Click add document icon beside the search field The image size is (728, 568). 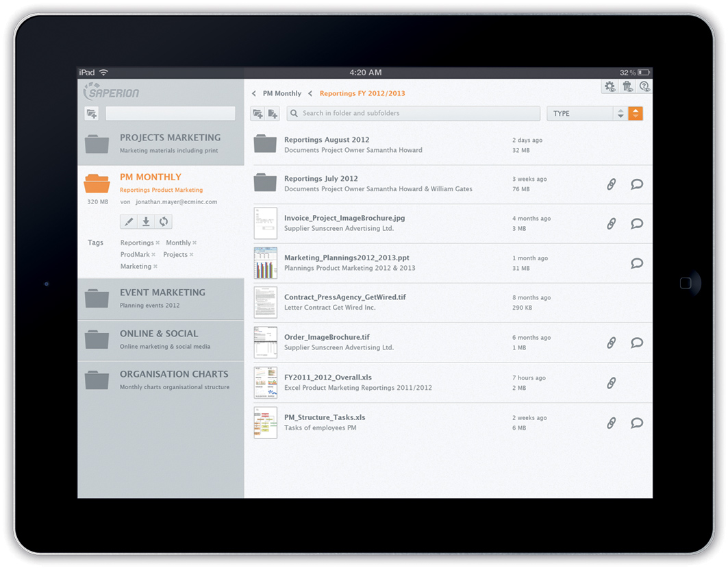[x=273, y=114]
